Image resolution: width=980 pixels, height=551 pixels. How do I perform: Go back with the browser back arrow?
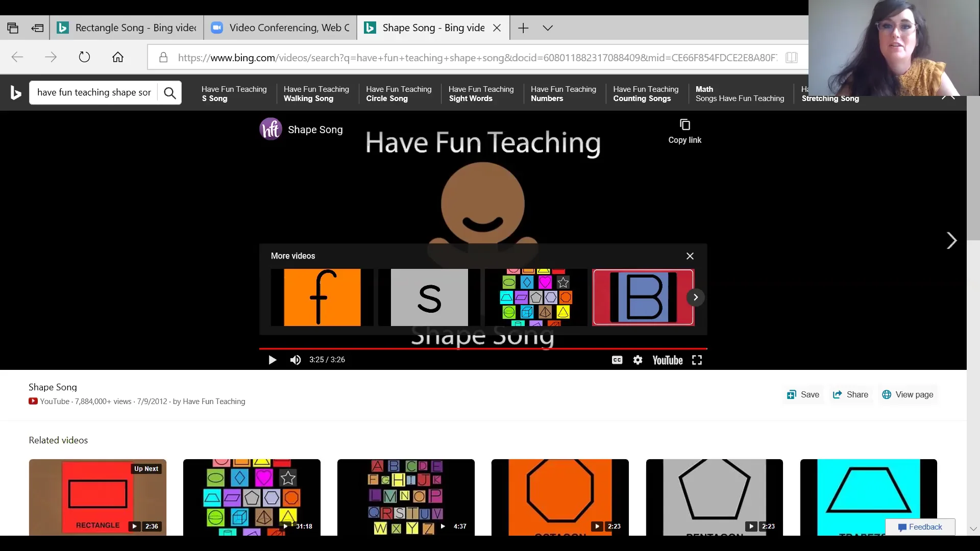pyautogui.click(x=17, y=57)
